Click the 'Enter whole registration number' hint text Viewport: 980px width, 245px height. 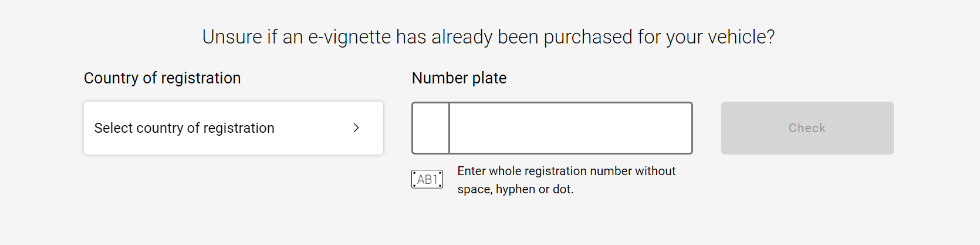[x=566, y=171]
